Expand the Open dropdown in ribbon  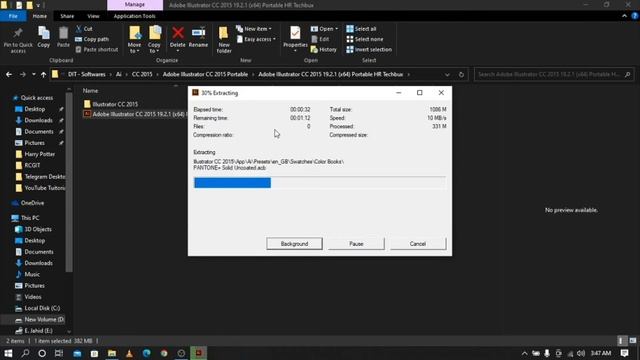324,29
